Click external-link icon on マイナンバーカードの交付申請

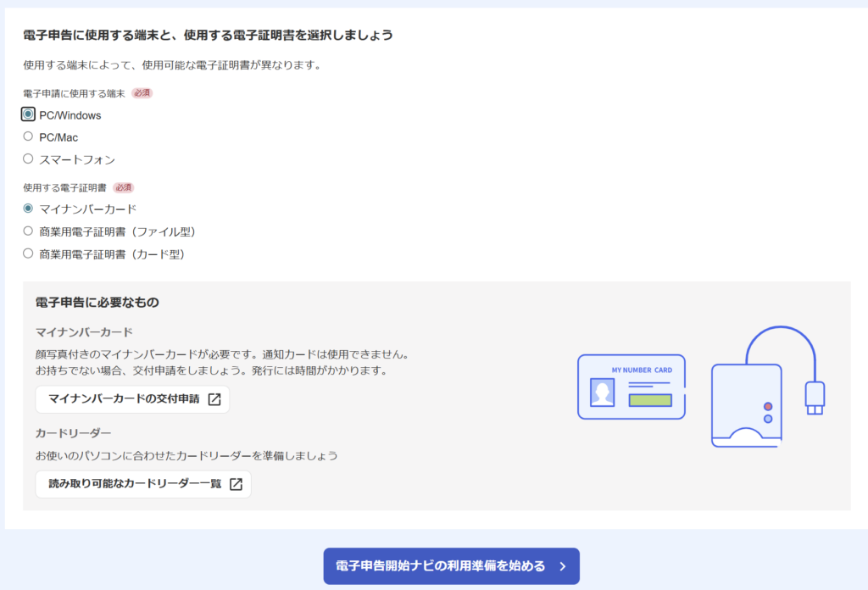pos(214,399)
